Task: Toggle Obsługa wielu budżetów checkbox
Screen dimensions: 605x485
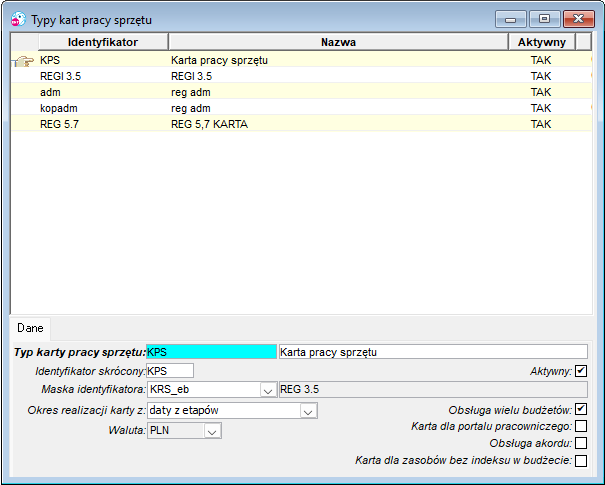Action: coord(581,409)
